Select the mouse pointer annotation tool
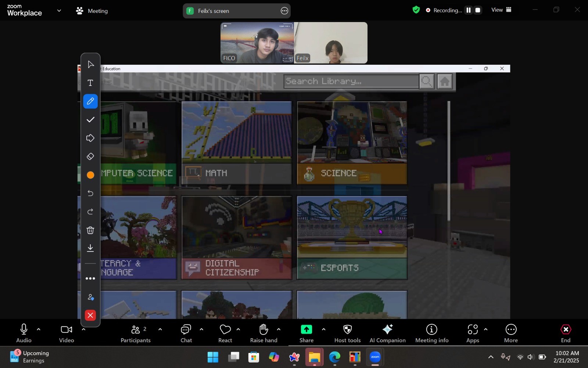The image size is (588, 368). pyautogui.click(x=90, y=65)
